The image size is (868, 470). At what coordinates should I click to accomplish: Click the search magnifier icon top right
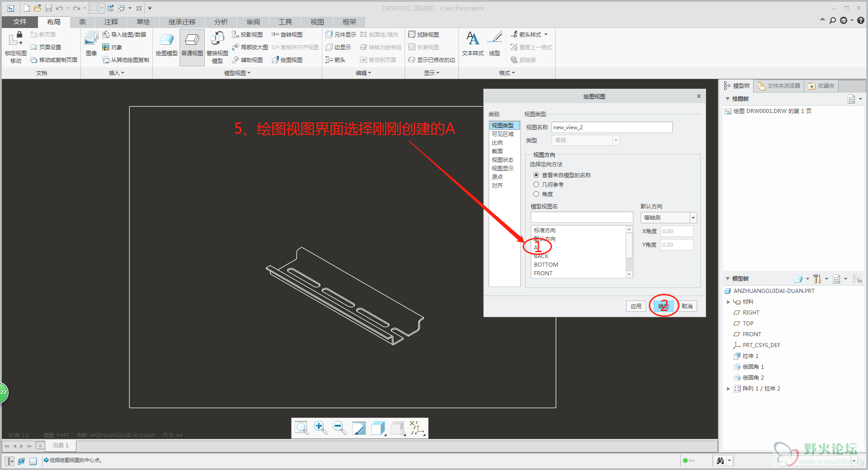click(833, 20)
